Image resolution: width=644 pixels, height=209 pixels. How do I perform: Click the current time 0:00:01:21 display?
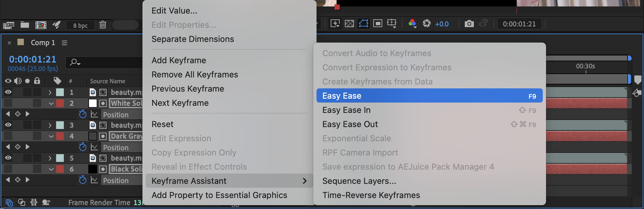point(33,59)
